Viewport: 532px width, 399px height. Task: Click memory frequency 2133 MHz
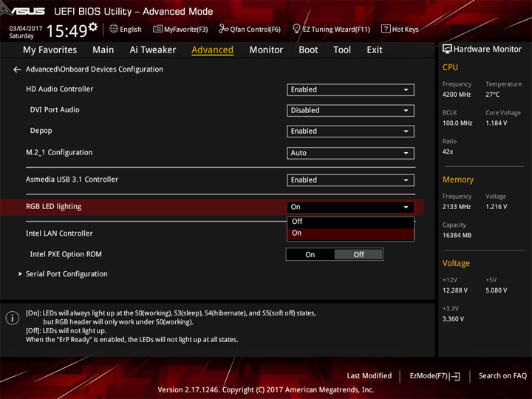pyautogui.click(x=457, y=207)
